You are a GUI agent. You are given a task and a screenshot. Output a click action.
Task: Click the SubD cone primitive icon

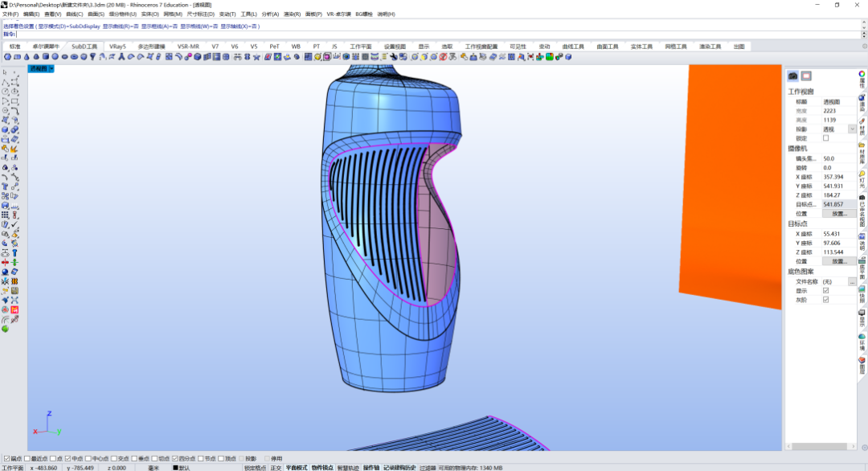27,56
